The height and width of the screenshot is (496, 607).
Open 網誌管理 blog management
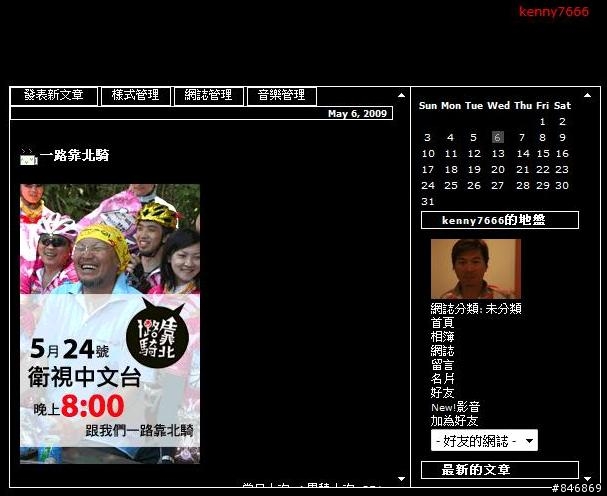tap(208, 96)
